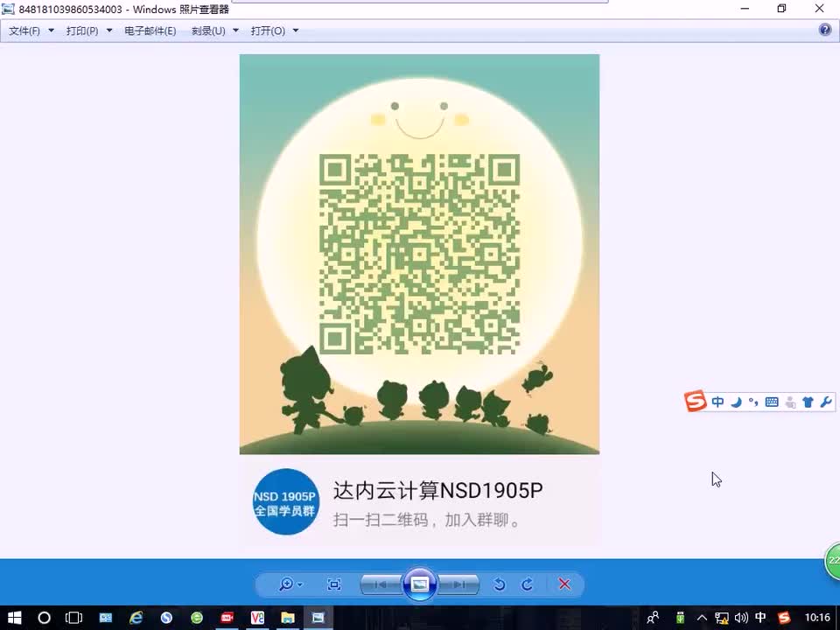
Task: Open Task View on taskbar
Action: click(x=73, y=618)
